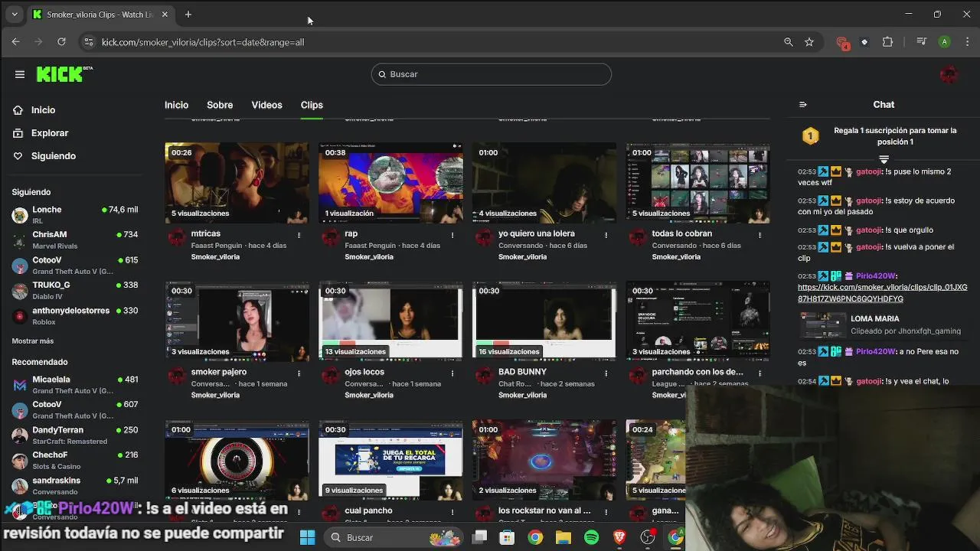
Task: Switch to the Sobre channel tab
Action: [220, 105]
